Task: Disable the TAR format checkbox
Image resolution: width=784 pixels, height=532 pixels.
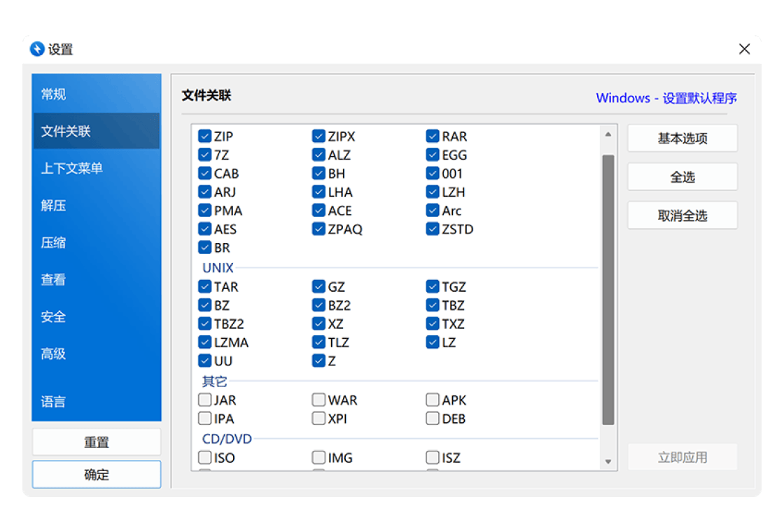Action: (205, 287)
